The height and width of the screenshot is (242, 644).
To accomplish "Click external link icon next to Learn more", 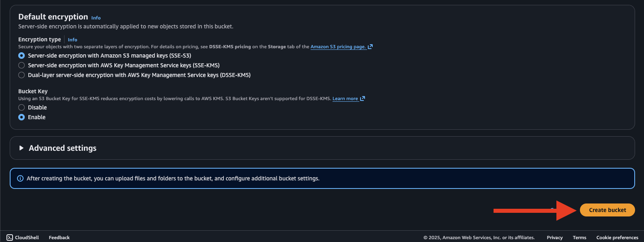I will tap(363, 99).
